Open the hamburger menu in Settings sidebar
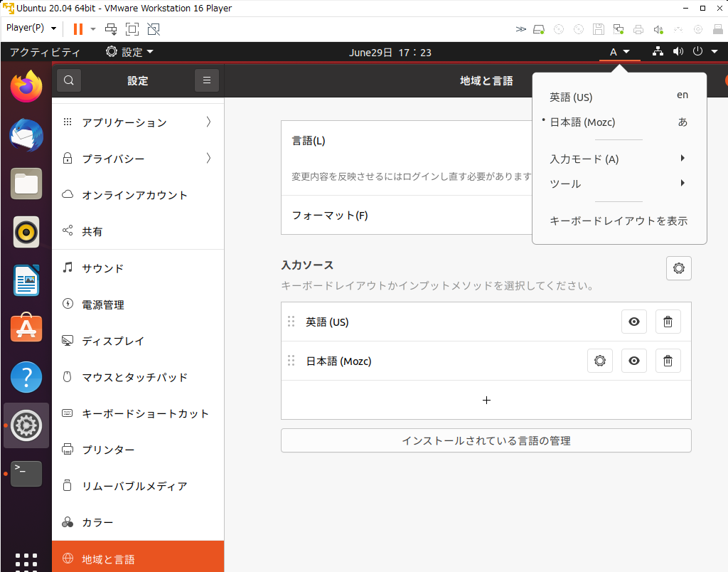Image resolution: width=728 pixels, height=572 pixels. pos(207,80)
